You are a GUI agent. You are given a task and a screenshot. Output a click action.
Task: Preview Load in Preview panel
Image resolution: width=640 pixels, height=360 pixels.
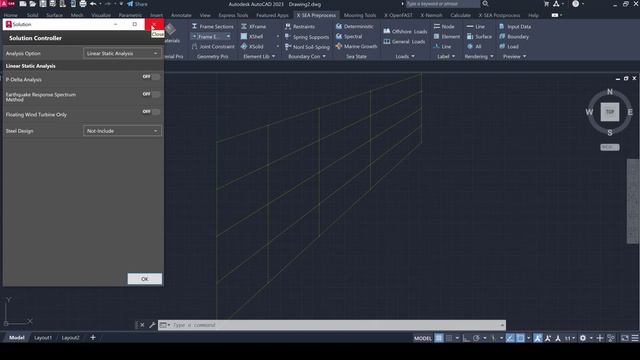(x=508, y=47)
